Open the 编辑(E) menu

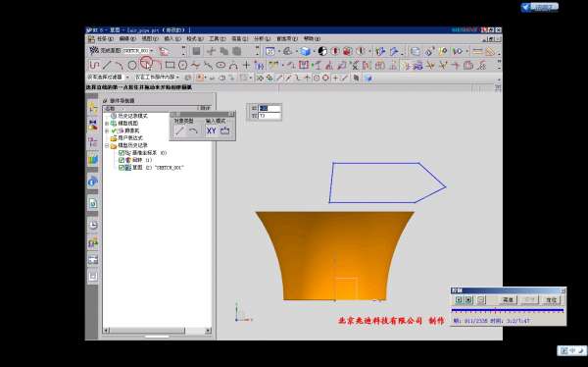coord(127,38)
